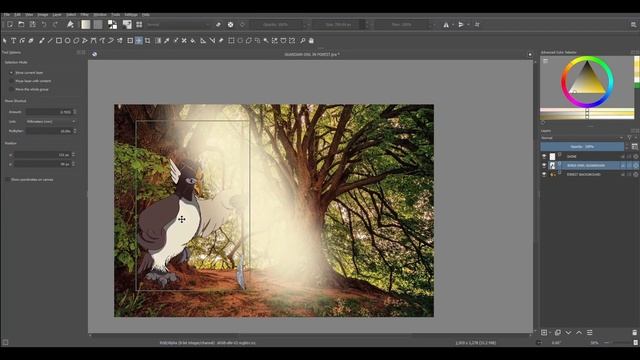
Task: Toggle horizontal mirror painting
Action: (x=447, y=24)
